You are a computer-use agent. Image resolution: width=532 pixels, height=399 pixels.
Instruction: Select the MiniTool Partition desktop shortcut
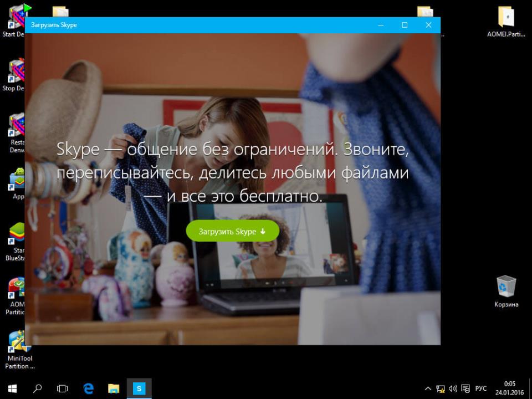point(20,350)
